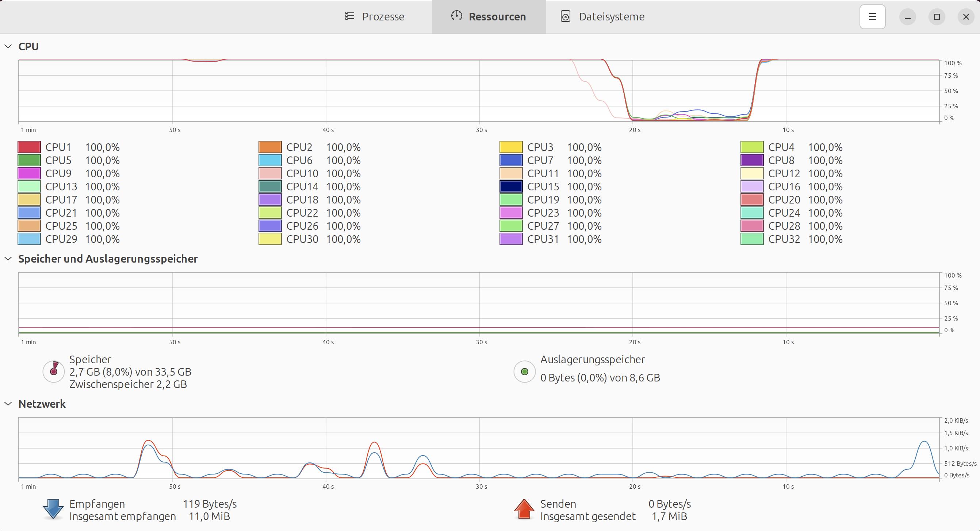Viewport: 980px width, 531px height.
Task: Select the CPU10 pink color swatch
Action: click(x=270, y=173)
